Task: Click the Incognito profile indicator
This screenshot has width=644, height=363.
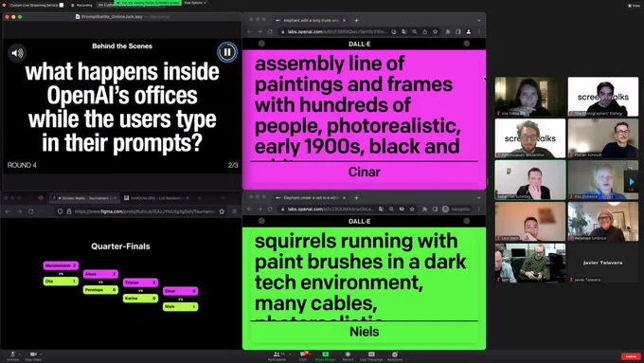Action: pos(456,209)
